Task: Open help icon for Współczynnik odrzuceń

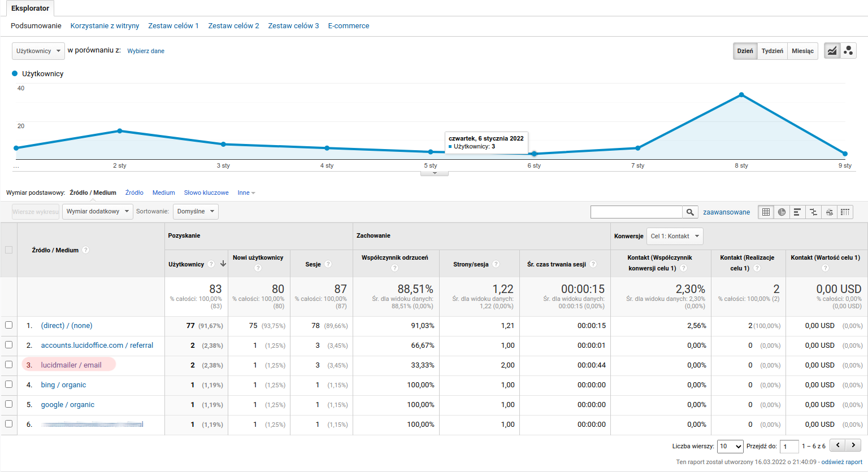Action: click(394, 268)
